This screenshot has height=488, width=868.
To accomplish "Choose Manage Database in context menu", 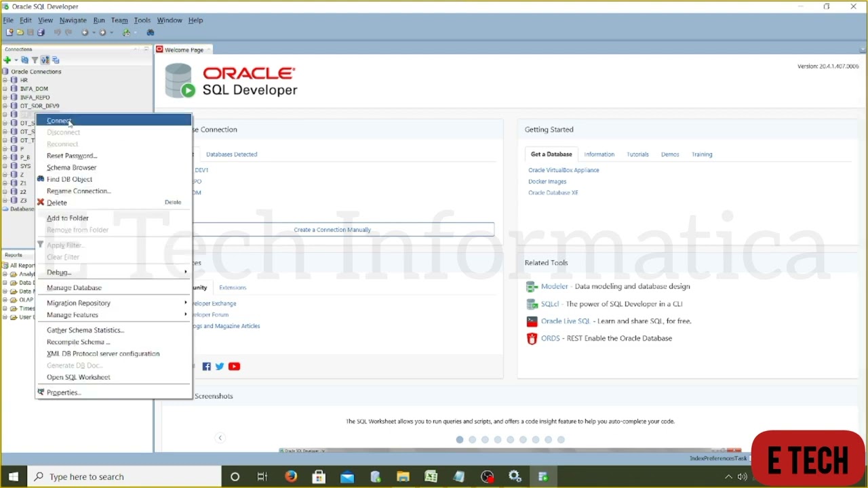I will click(x=113, y=288).
